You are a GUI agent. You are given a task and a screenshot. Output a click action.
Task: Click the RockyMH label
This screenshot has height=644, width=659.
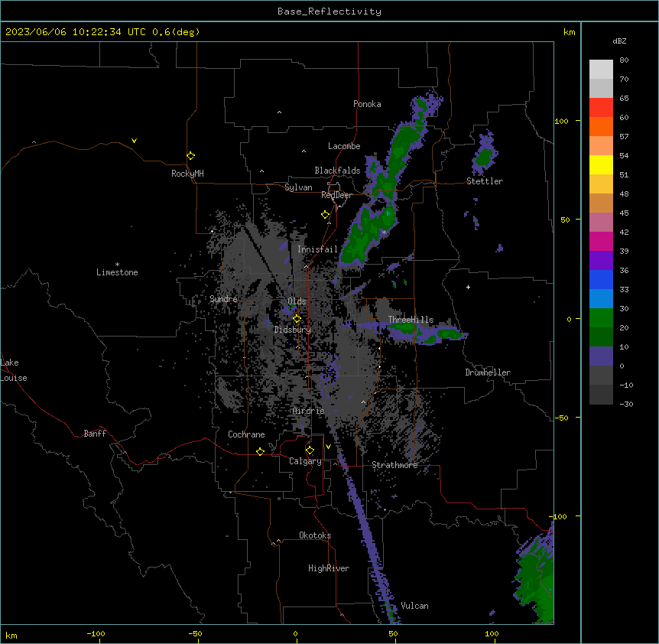(x=187, y=174)
